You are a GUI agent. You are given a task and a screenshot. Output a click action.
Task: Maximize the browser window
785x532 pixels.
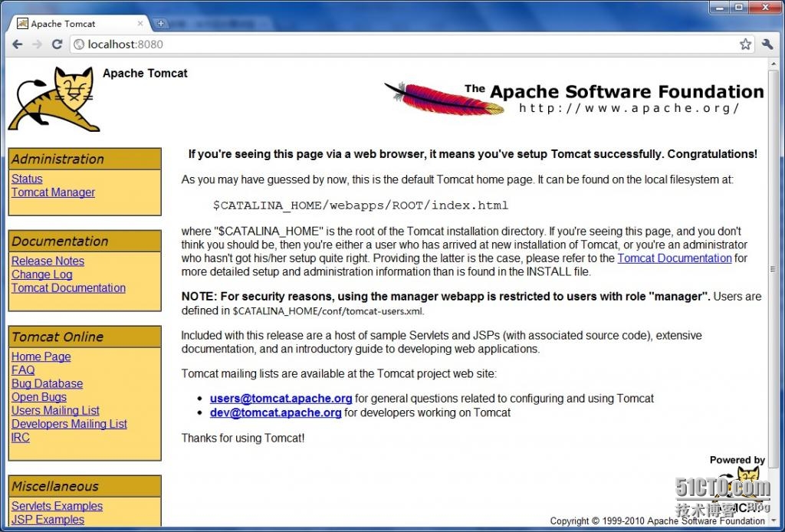740,8
